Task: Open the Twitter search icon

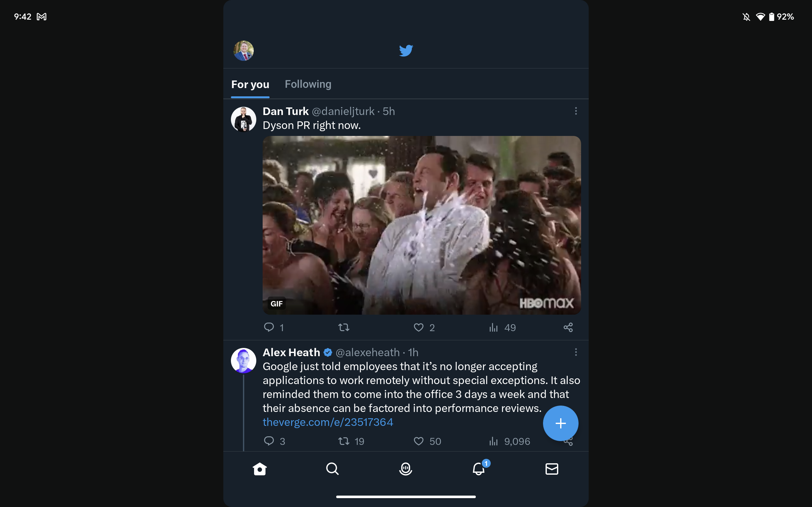Action: 332,469
